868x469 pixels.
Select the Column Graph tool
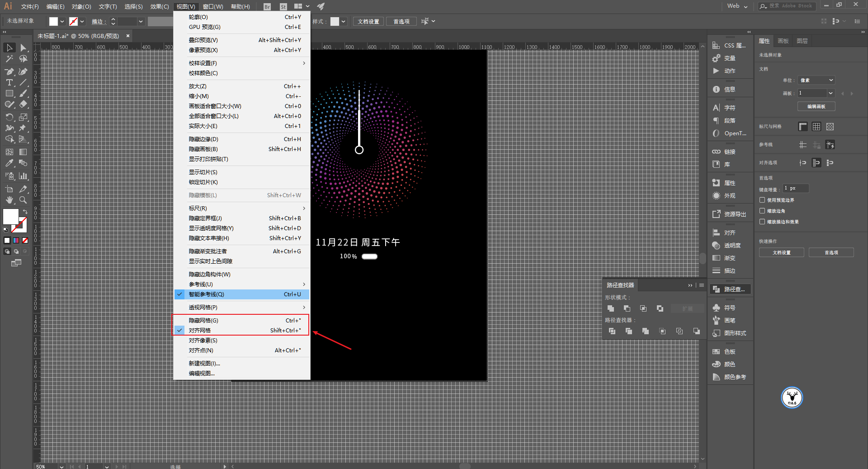[x=24, y=176]
